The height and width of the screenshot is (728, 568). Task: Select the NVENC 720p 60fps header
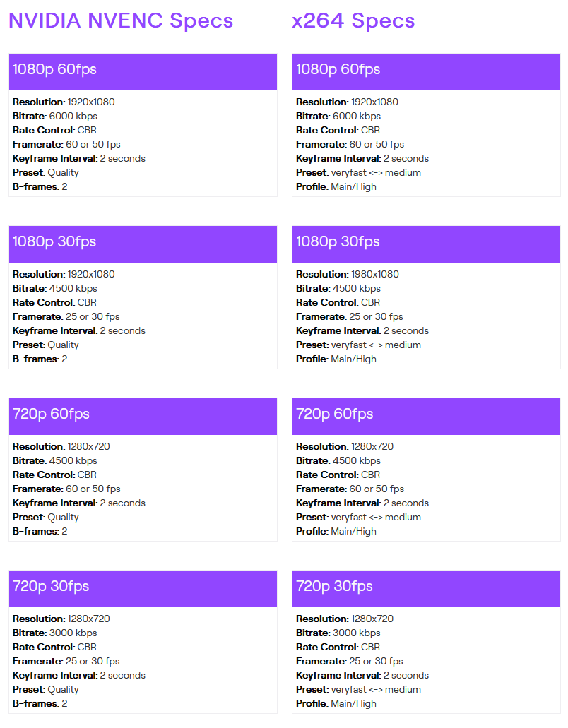[143, 414]
